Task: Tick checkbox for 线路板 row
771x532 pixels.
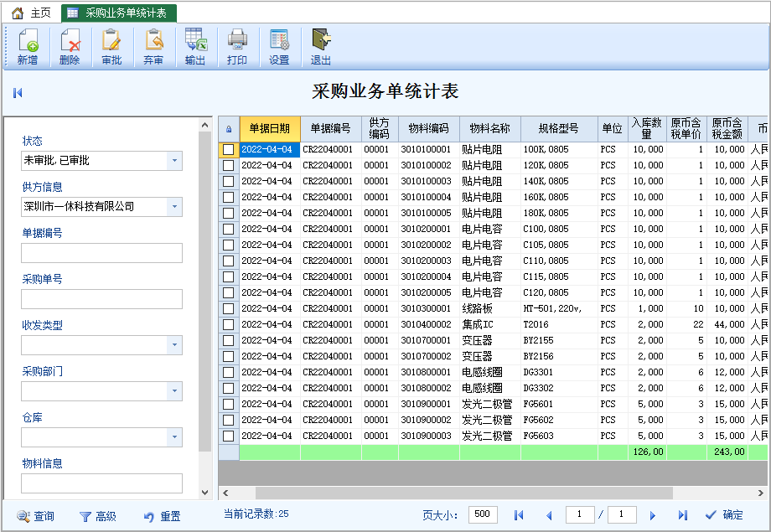Action: (228, 309)
